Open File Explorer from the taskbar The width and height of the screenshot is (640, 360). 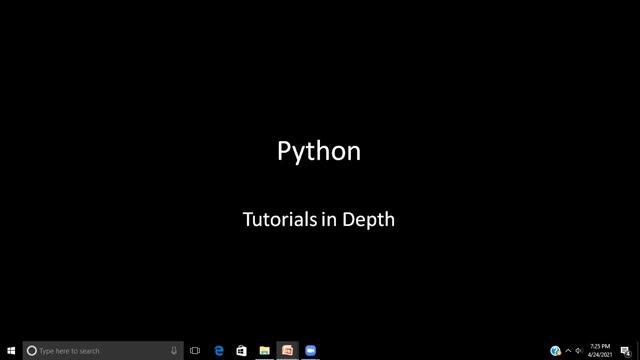[x=264, y=351]
